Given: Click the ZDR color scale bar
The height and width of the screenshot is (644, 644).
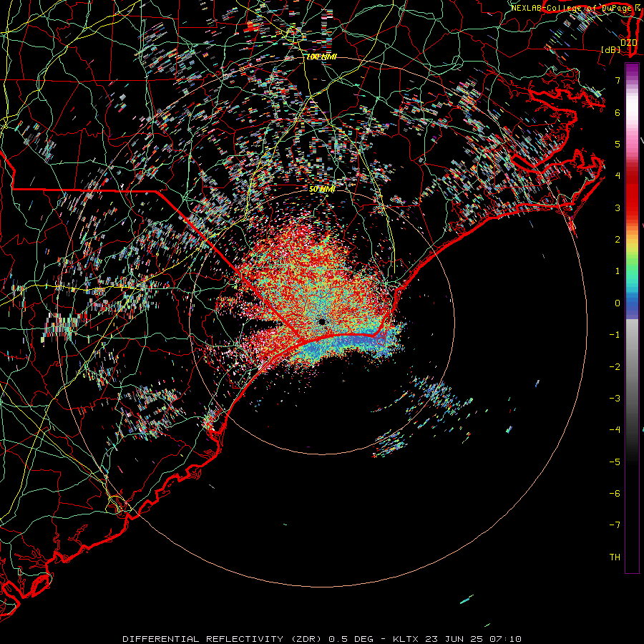Looking at the screenshot, I should coord(632,318).
